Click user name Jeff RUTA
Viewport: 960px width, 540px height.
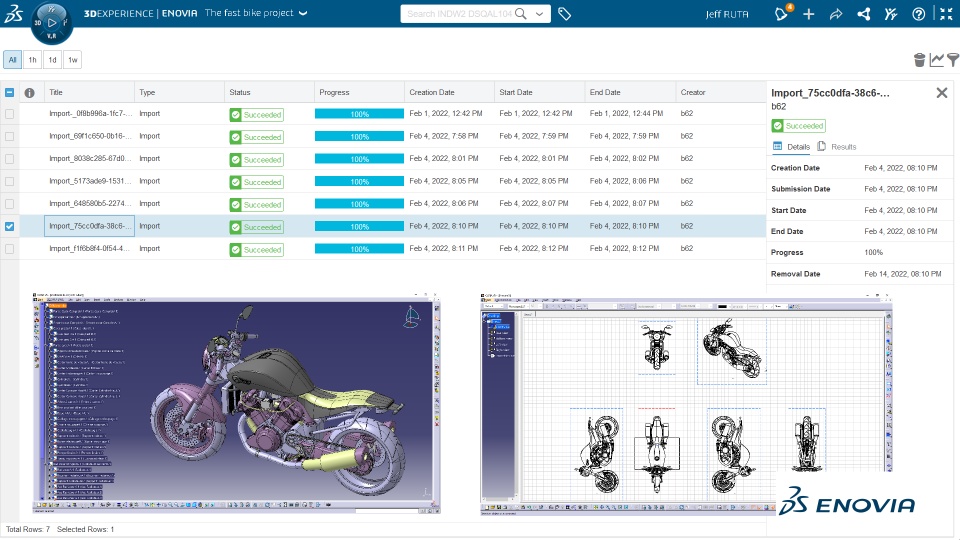click(727, 14)
